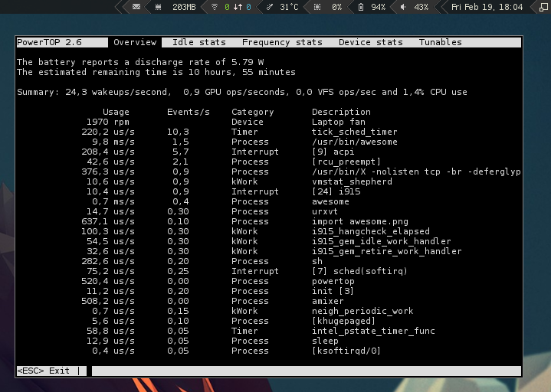Image resolution: width=551 pixels, height=392 pixels.
Task: Click the up/down network arrows indicator
Action: pyautogui.click(x=238, y=7)
